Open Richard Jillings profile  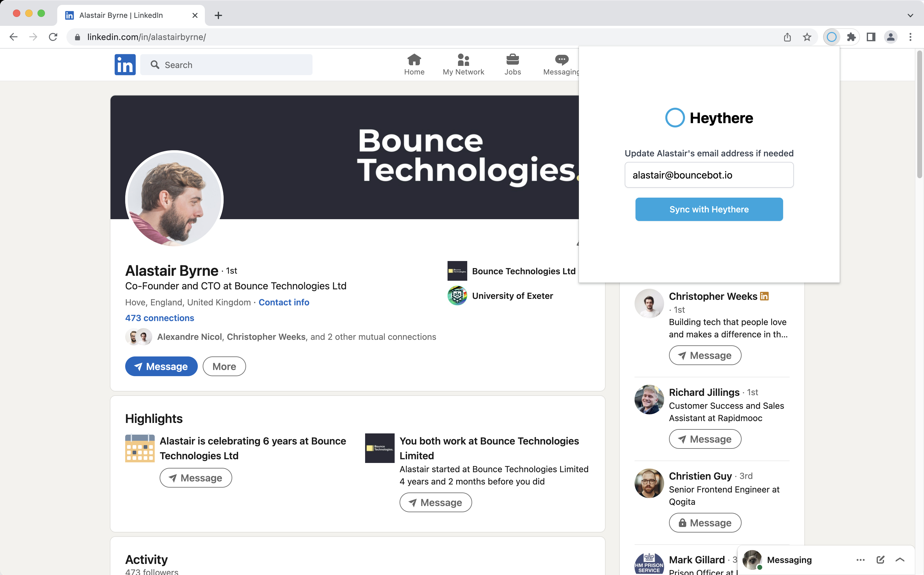click(x=704, y=392)
